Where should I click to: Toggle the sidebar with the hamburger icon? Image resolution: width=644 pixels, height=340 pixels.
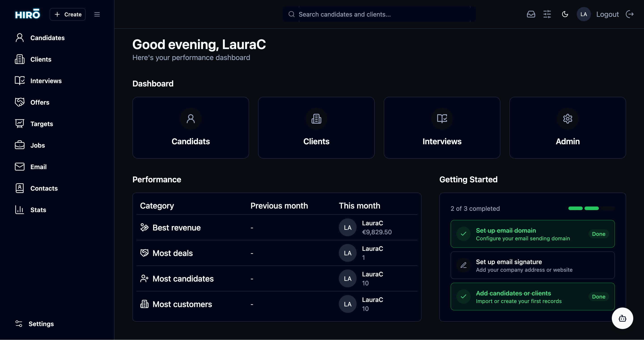click(x=97, y=14)
